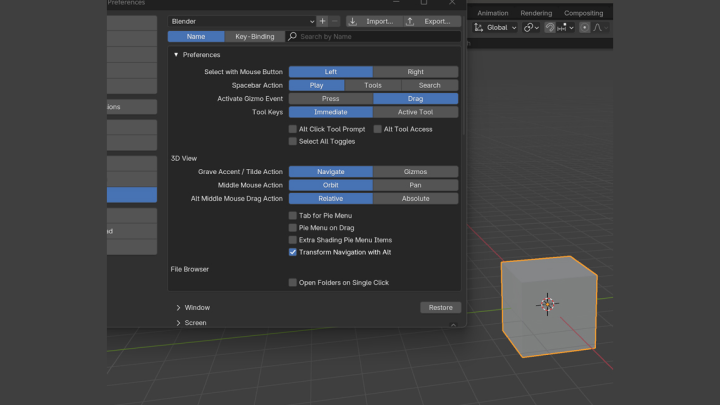Click the pivot point link icon

coord(530,27)
